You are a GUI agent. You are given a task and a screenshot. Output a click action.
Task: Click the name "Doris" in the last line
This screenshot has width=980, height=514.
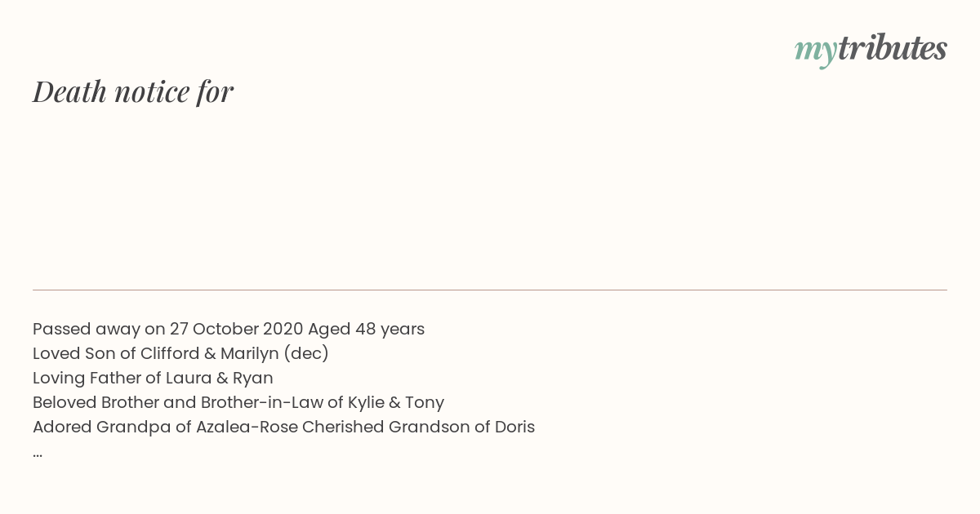(x=514, y=427)
